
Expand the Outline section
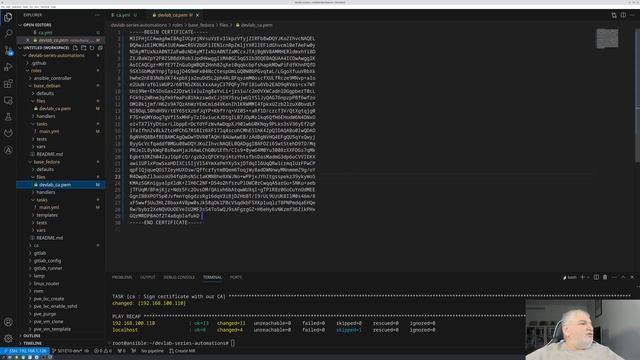point(60,336)
